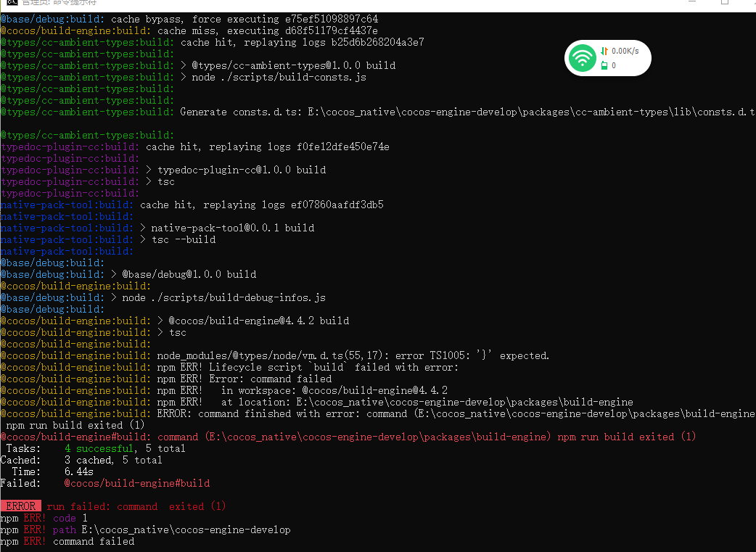Image resolution: width=756 pixels, height=552 pixels.
Task: Click the up/down network speed arrows icon
Action: pyautogui.click(x=604, y=51)
